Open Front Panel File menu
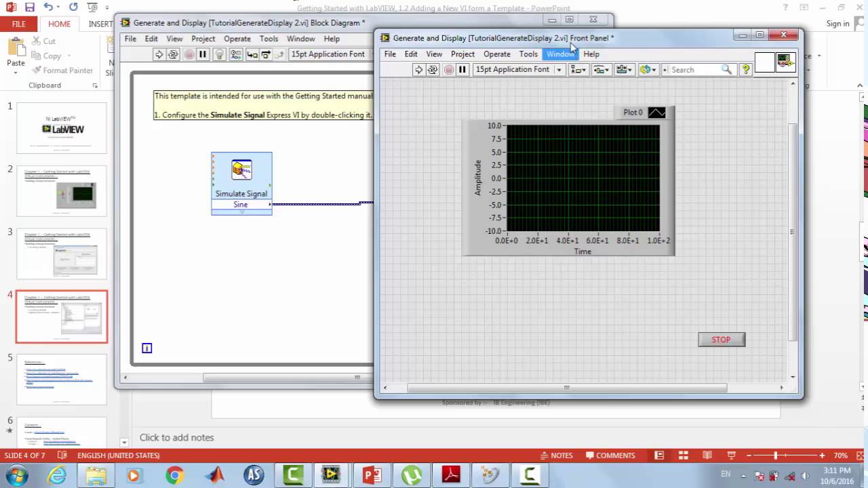Screen dimensions: 868x488 [x=390, y=54]
